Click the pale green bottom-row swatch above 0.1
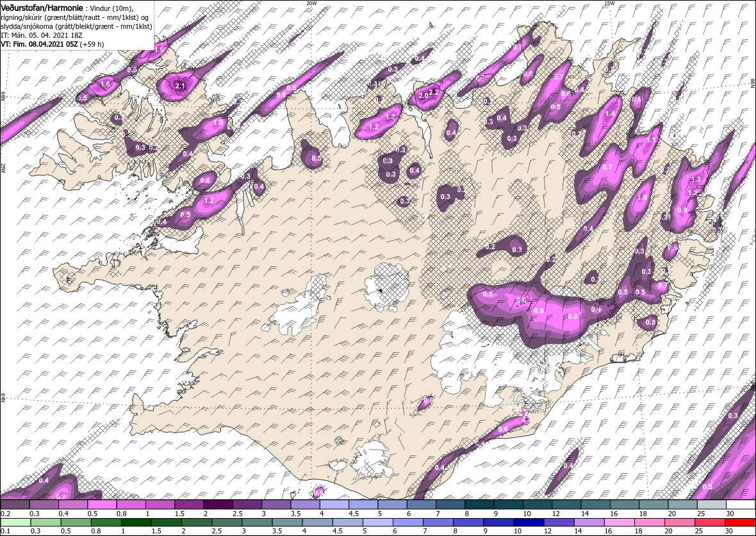756x536 pixels. [x=15, y=523]
